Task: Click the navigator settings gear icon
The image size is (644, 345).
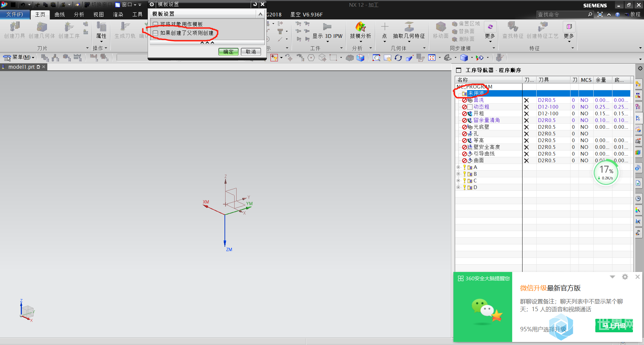Action: pyautogui.click(x=640, y=68)
